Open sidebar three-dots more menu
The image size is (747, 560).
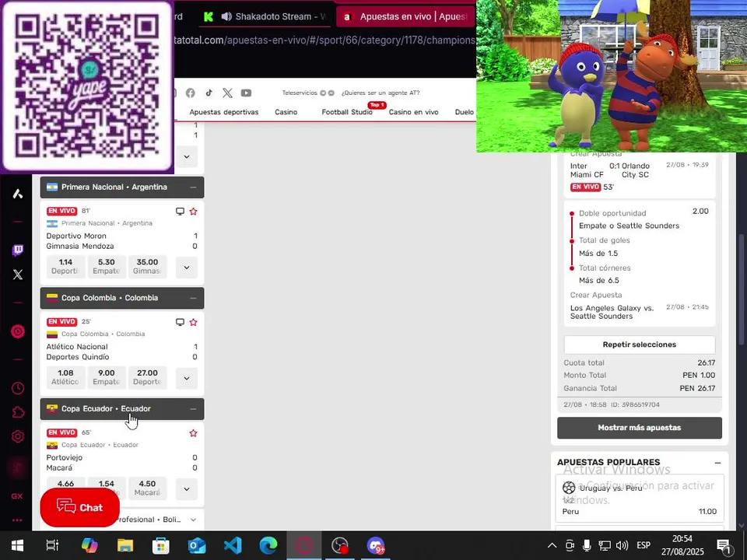[17, 520]
